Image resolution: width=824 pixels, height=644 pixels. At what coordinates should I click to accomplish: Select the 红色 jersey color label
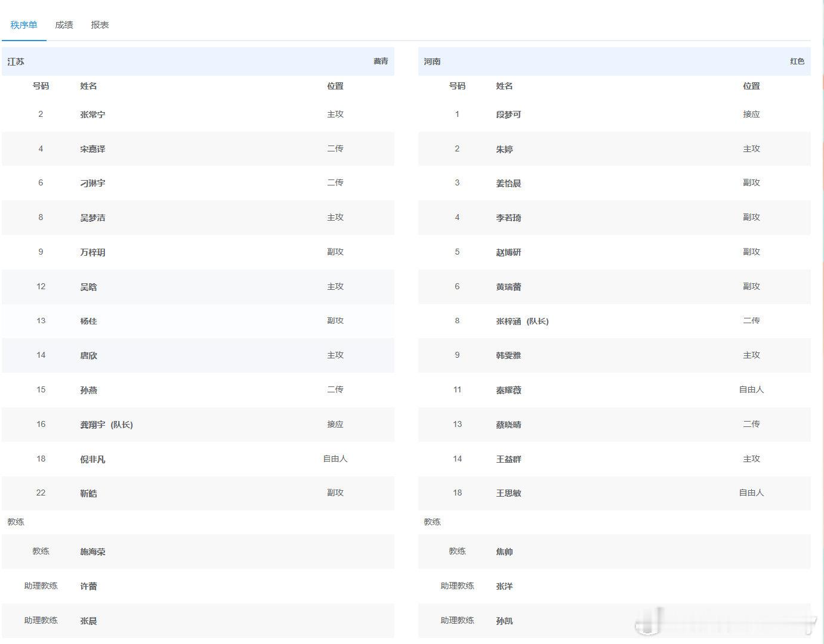[x=797, y=61]
